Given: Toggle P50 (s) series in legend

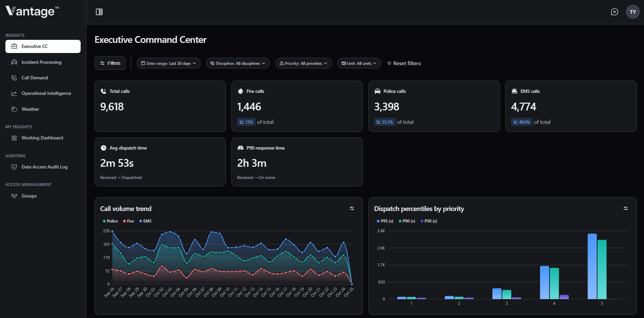Looking at the screenshot, I should [429, 221].
